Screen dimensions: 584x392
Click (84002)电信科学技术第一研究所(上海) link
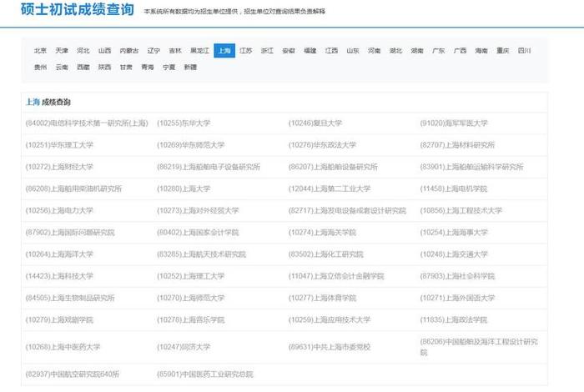pyautogui.click(x=87, y=123)
